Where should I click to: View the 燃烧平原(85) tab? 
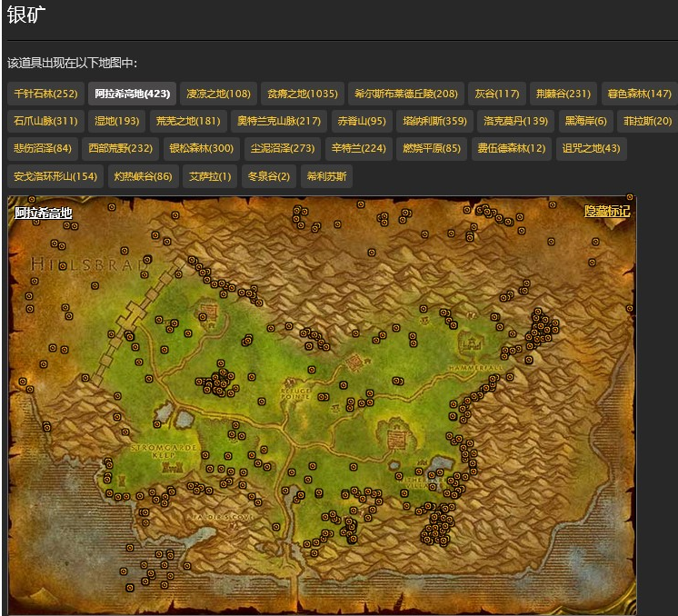click(432, 149)
